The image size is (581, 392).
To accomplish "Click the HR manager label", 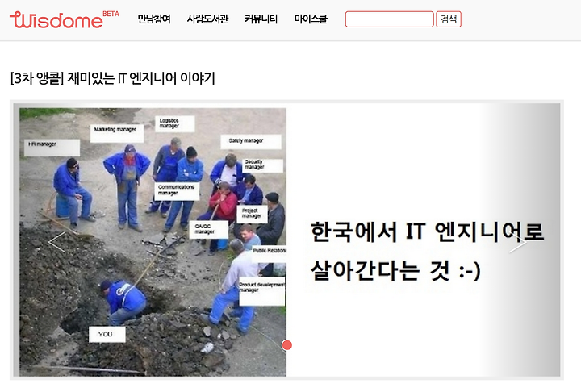I will 52,147.
